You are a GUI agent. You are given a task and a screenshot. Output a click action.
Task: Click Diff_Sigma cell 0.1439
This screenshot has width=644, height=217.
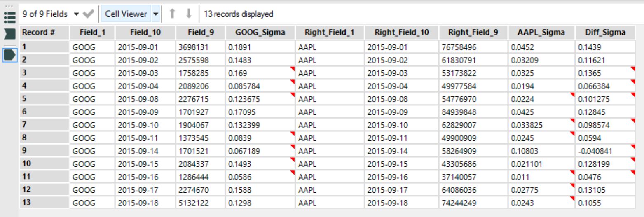point(605,47)
